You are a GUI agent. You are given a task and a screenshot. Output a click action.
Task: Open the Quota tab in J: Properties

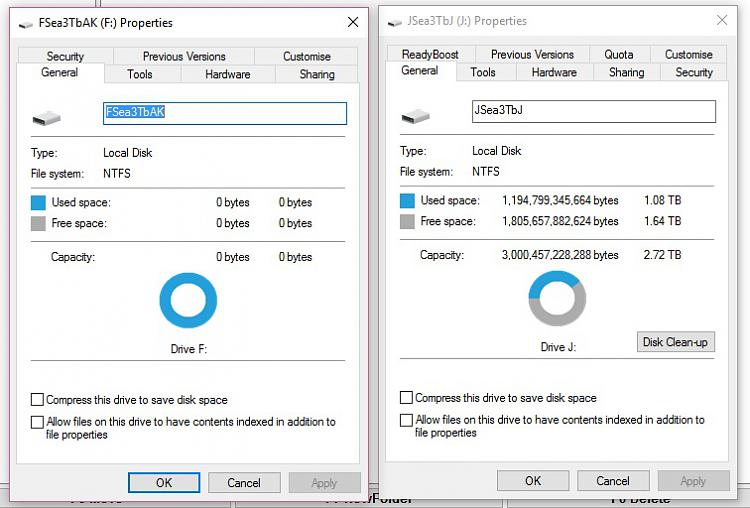click(619, 54)
